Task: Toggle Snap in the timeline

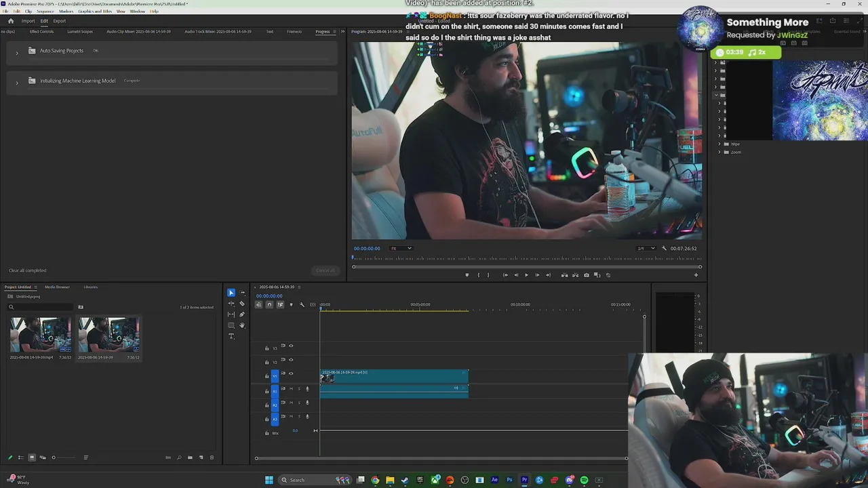Action: (269, 304)
